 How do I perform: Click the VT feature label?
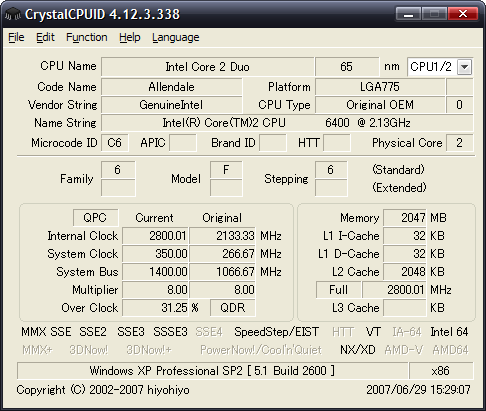click(x=373, y=332)
